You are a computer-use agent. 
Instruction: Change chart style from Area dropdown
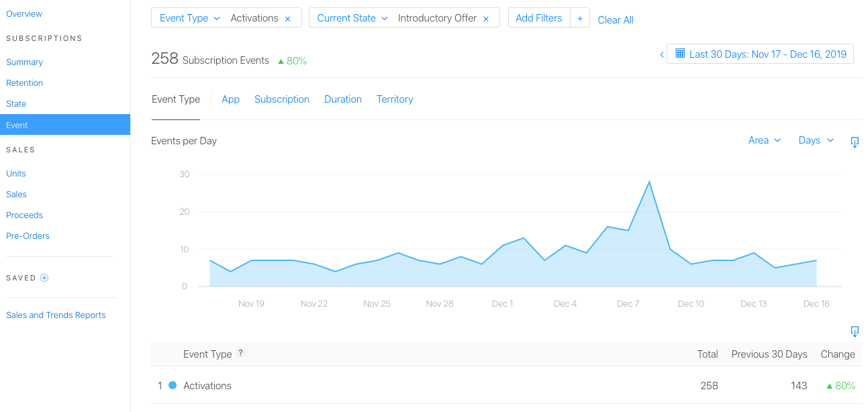coord(765,140)
